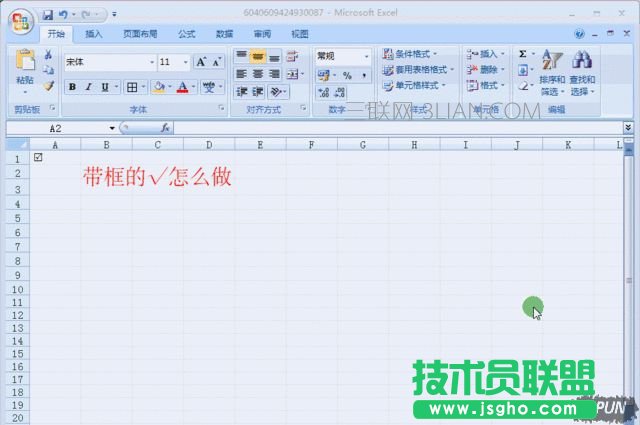This screenshot has width=640, height=425.
Task: Click the AutoSum sigma icon
Action: click(x=523, y=54)
